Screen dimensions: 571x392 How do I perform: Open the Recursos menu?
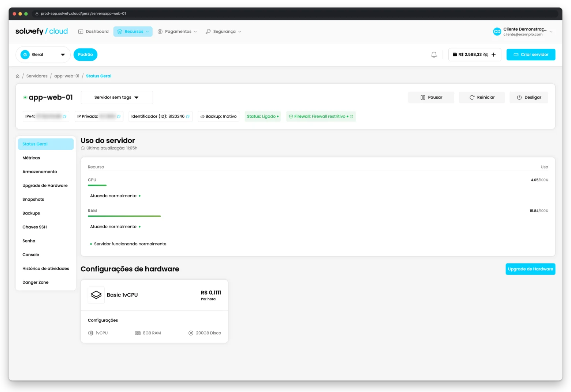[x=133, y=32]
